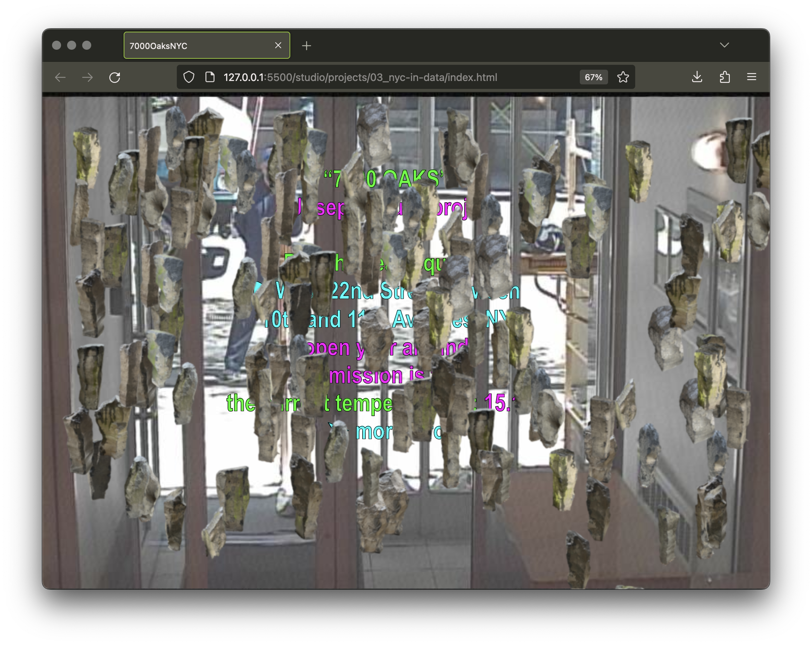Click the page info document icon

coord(210,77)
